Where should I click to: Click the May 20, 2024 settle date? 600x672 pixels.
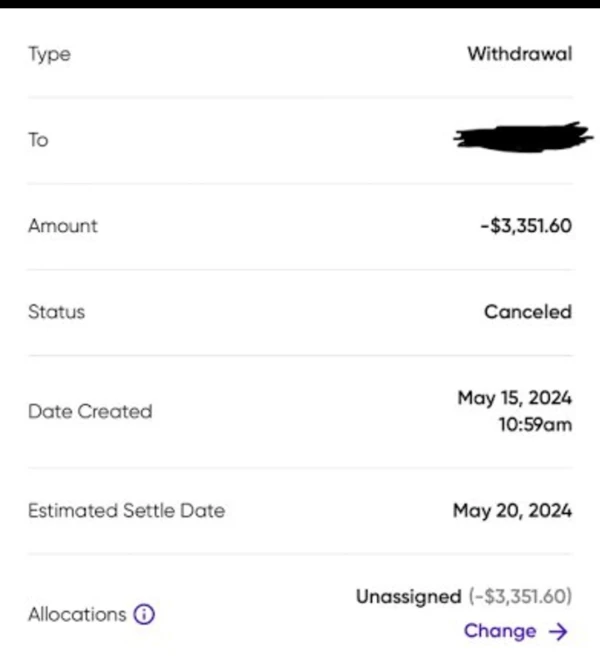click(512, 511)
